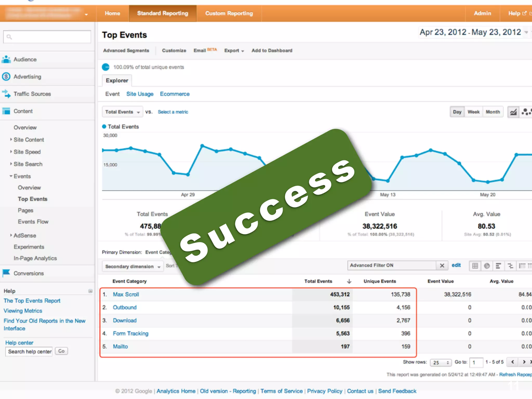Open the Secondary dimension dropdown
This screenshot has height=399, width=532.
click(x=133, y=267)
